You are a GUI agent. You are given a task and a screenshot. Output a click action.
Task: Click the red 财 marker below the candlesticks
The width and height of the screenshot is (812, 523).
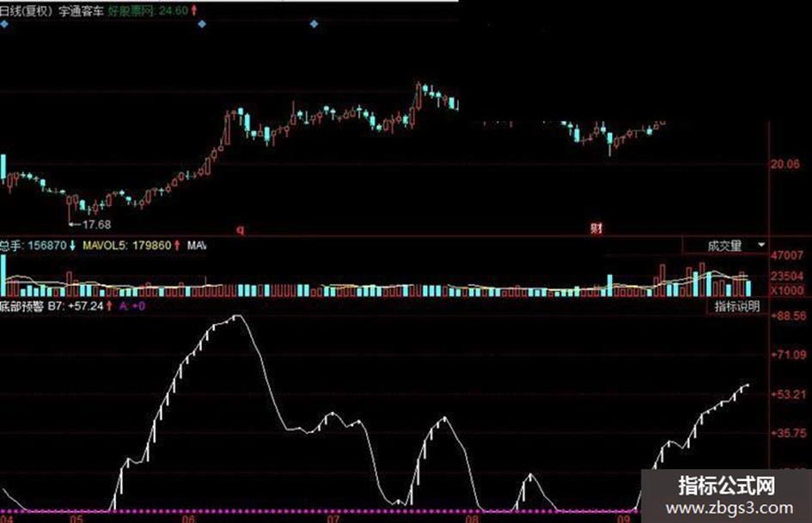(x=596, y=228)
